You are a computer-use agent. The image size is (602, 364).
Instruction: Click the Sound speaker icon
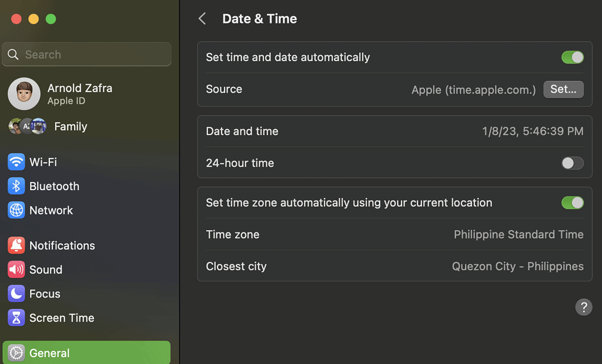click(16, 269)
